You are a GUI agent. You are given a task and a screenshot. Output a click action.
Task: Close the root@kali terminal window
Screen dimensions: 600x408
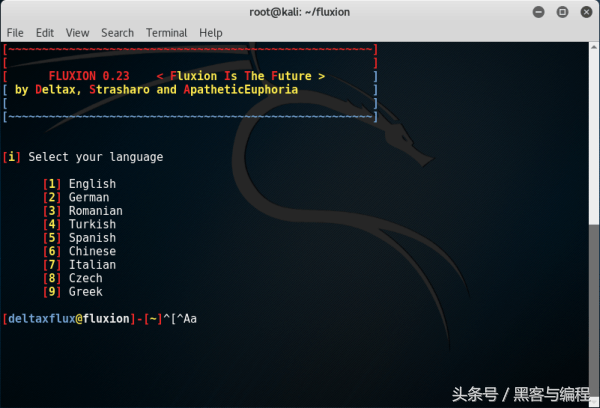tap(586, 12)
